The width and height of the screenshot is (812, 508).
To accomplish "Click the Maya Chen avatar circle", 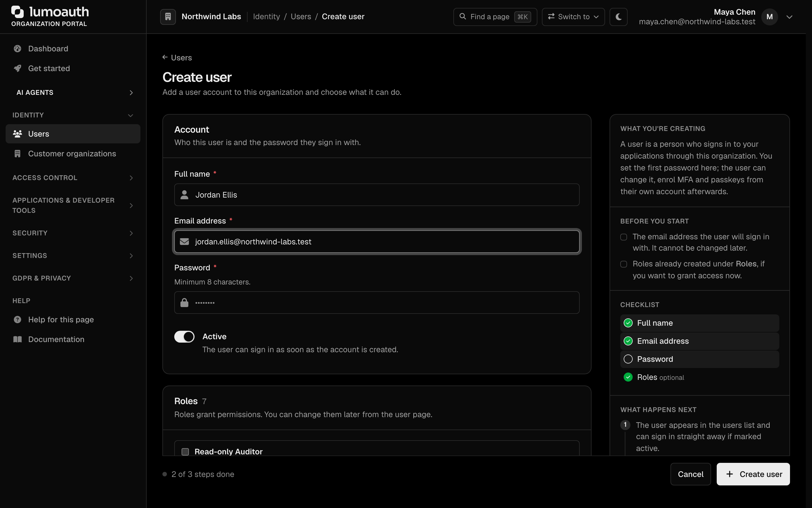I will pos(769,17).
